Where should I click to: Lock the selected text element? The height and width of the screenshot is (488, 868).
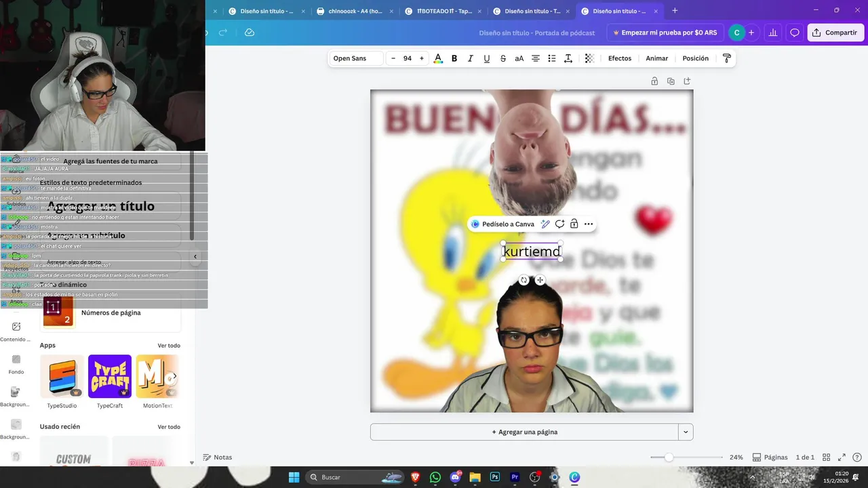coord(574,224)
